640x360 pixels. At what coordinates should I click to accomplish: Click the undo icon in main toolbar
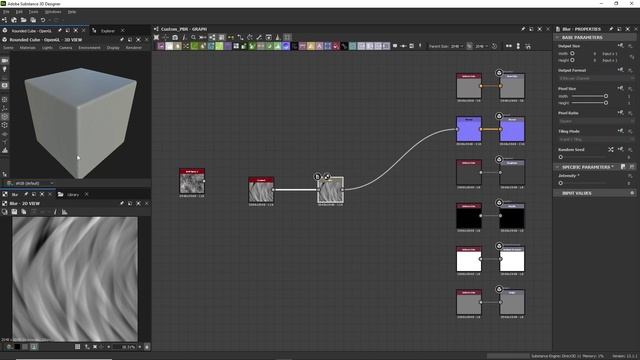click(43, 20)
